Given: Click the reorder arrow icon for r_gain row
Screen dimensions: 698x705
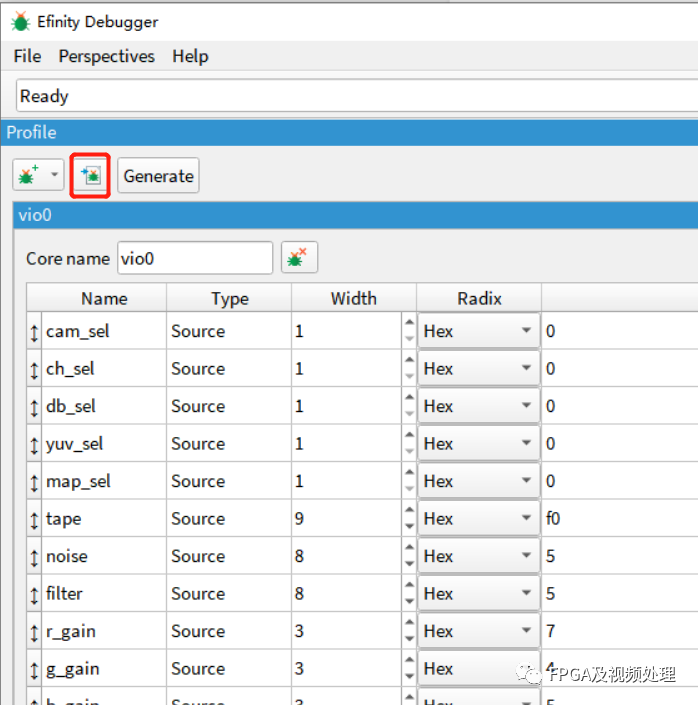Looking at the screenshot, I should pyautogui.click(x=34, y=631).
